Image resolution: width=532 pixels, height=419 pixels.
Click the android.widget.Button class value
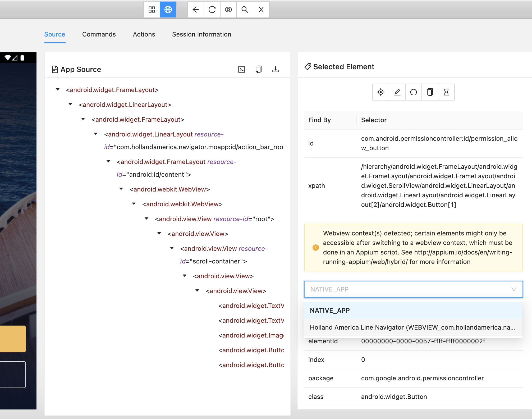click(394, 397)
